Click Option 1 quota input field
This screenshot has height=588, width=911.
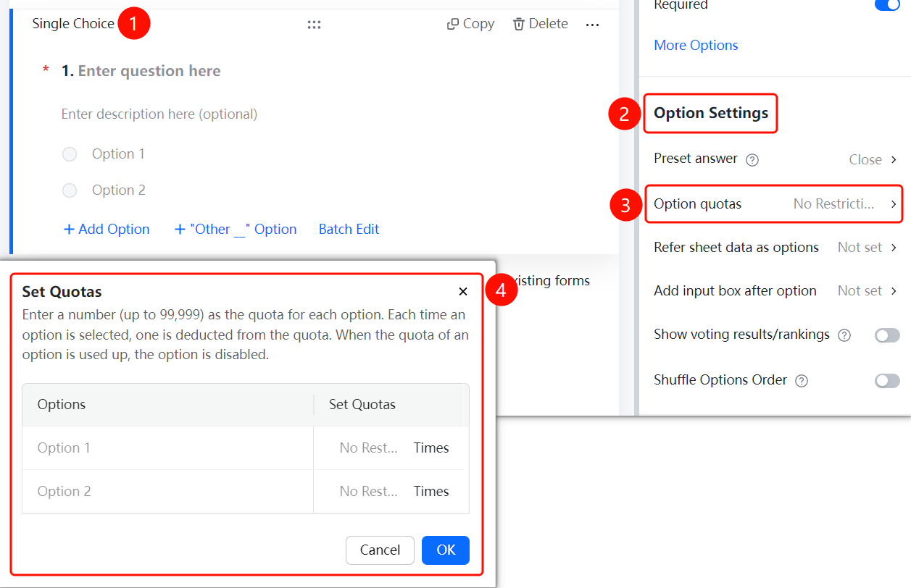368,448
